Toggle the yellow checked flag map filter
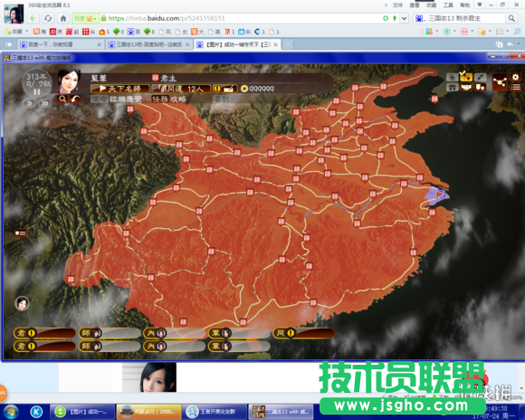 pos(466,77)
